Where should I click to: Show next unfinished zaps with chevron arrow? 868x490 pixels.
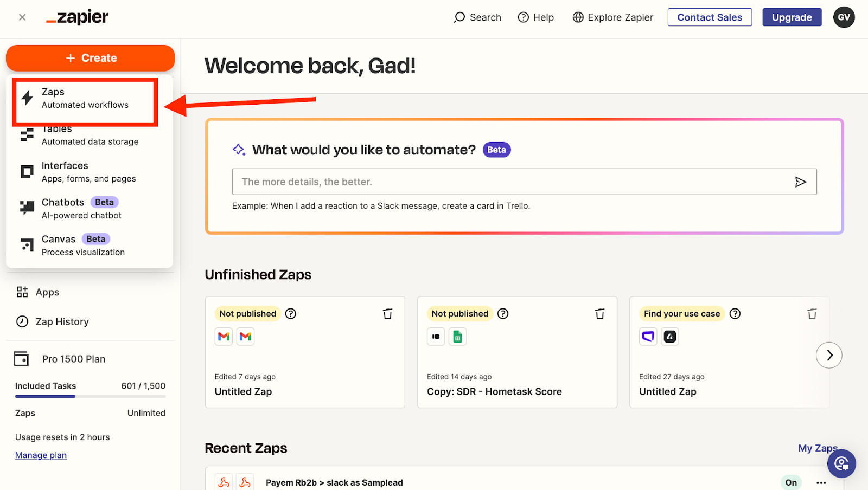[x=829, y=355]
